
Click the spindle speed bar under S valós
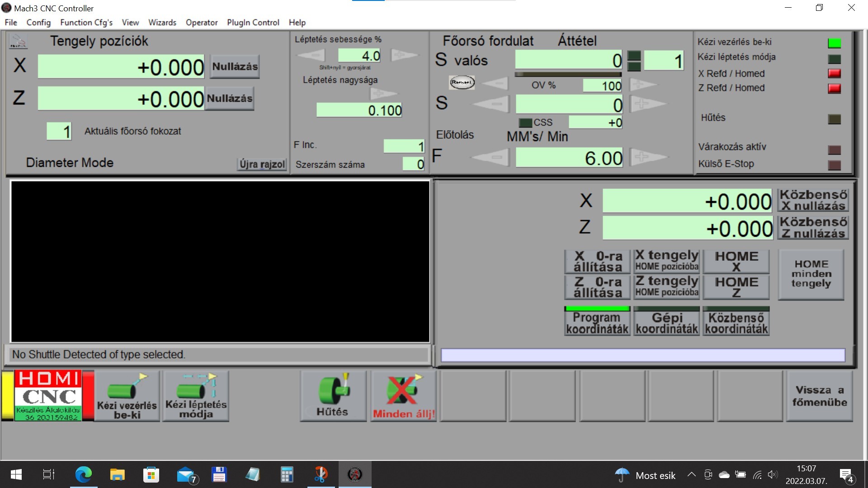568,75
